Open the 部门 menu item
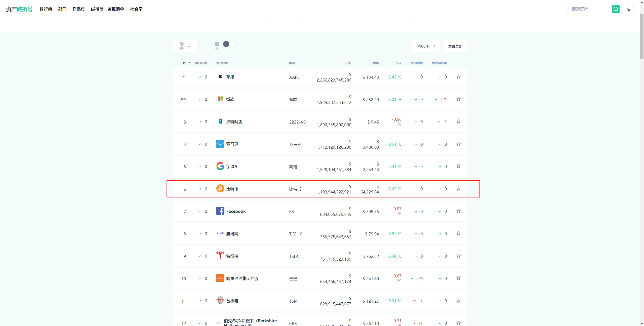 point(62,9)
